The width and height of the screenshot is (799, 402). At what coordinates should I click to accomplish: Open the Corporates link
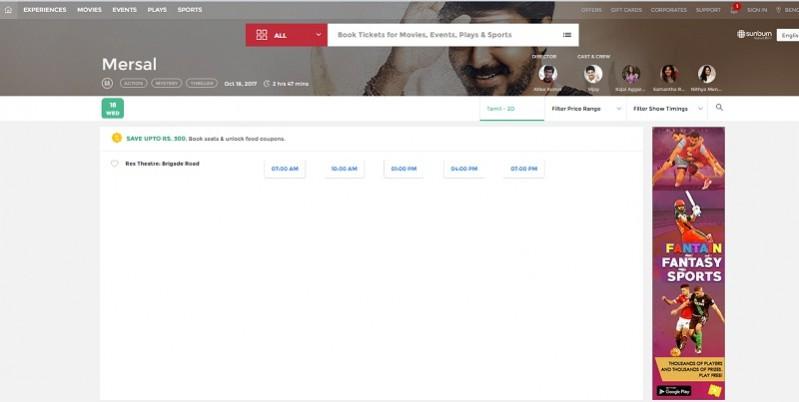(669, 10)
